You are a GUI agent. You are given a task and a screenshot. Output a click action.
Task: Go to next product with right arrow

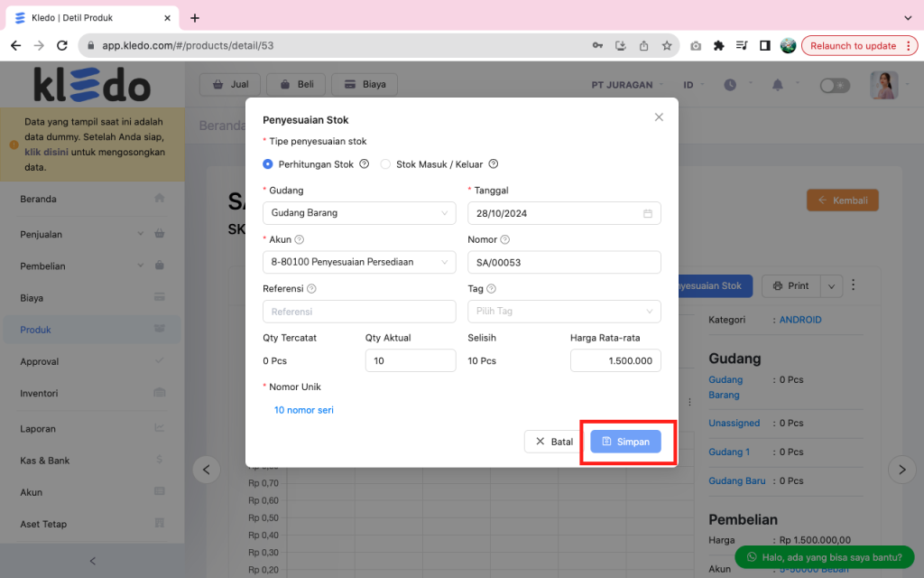[x=901, y=470]
